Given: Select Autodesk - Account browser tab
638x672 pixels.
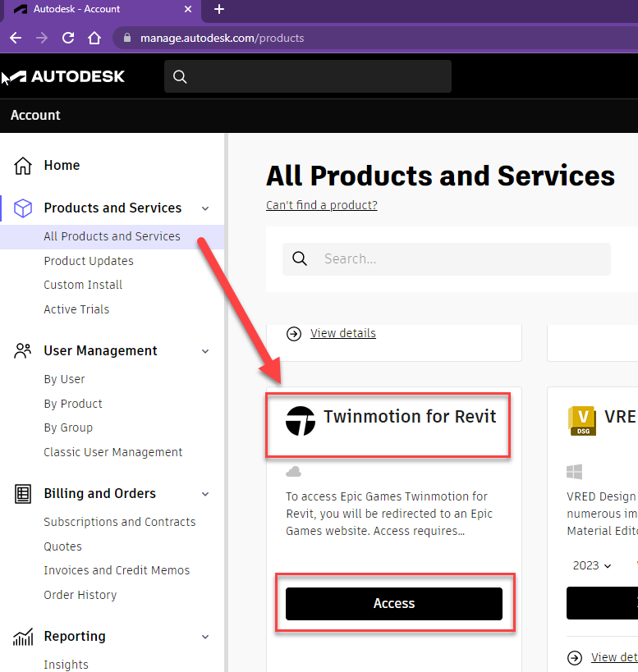Looking at the screenshot, I should [101, 9].
